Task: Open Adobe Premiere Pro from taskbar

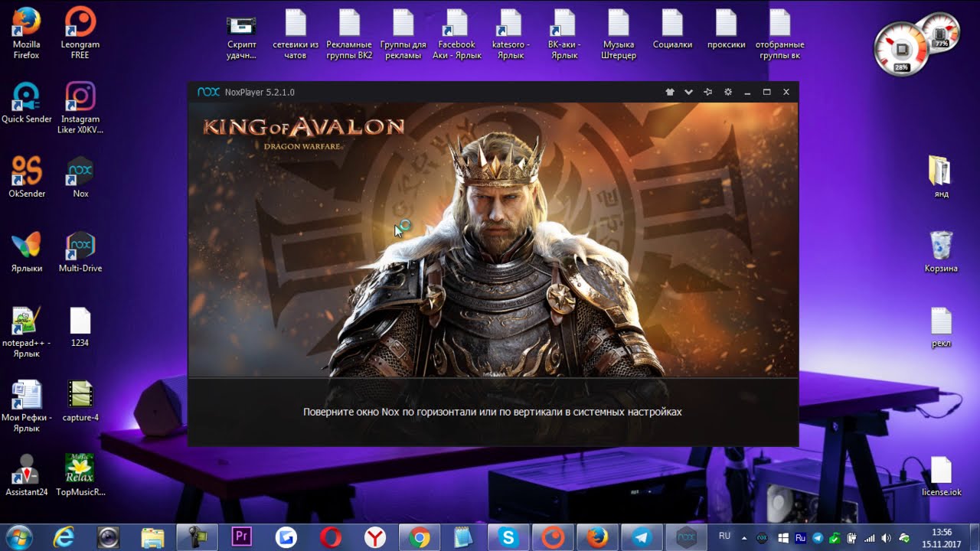Action: 241,538
